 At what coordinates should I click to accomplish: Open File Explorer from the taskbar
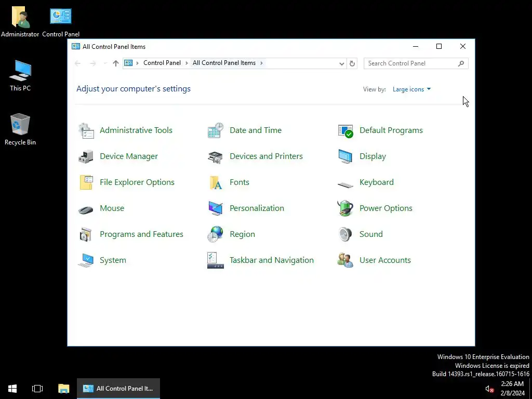click(64, 389)
